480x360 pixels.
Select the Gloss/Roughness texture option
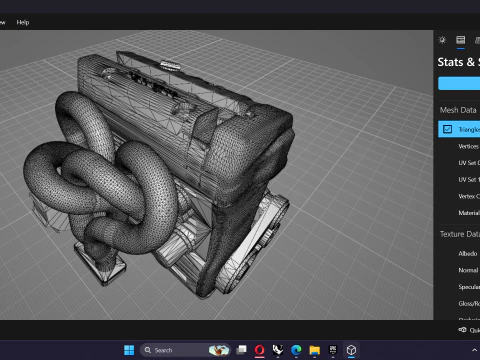(x=459, y=304)
